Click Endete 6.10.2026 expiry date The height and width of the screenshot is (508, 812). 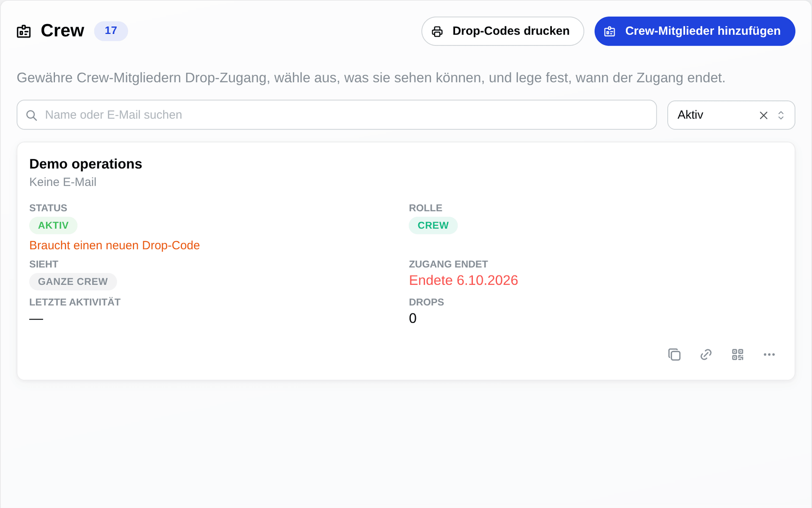463,280
